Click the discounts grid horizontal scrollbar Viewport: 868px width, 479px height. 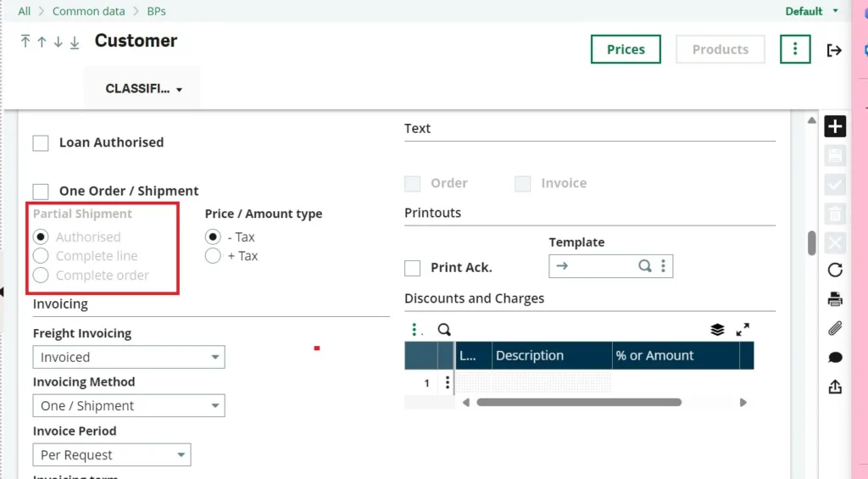[578, 403]
